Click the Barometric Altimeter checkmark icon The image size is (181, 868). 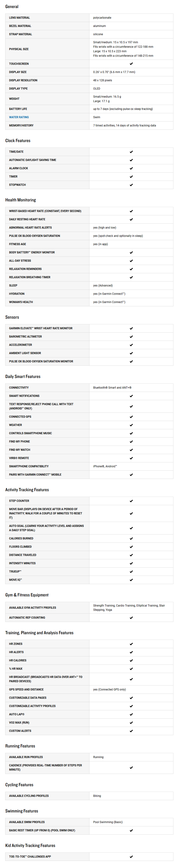tap(131, 337)
